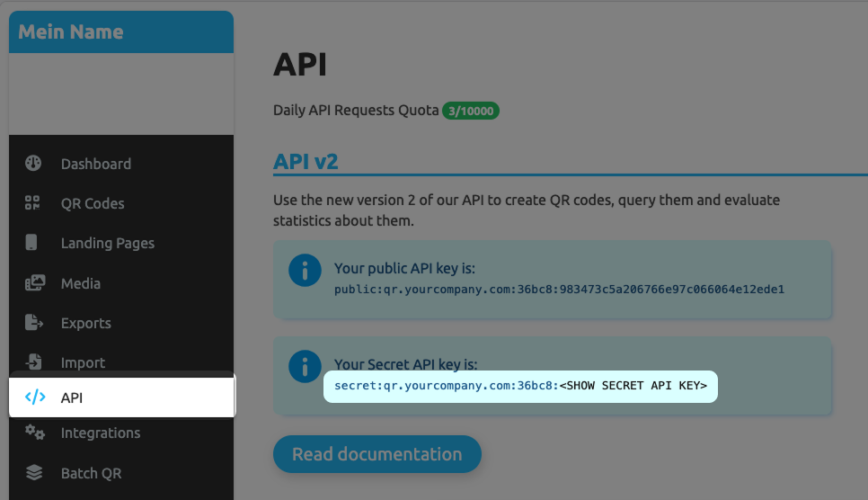
Task: Click the QR Codes grid icon
Action: click(x=32, y=203)
